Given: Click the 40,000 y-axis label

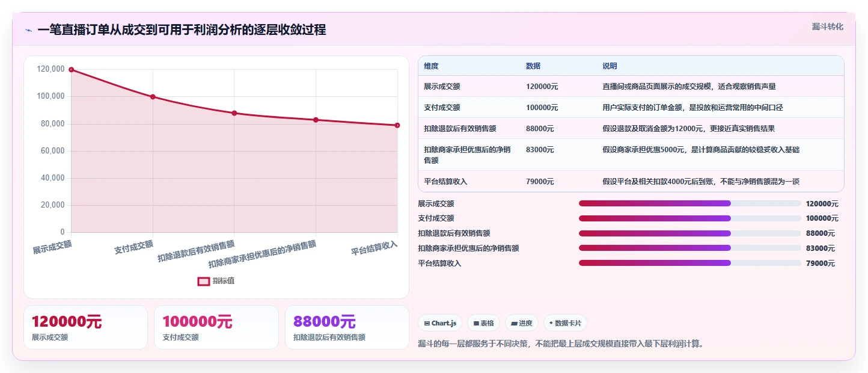Looking at the screenshot, I should (x=52, y=178).
